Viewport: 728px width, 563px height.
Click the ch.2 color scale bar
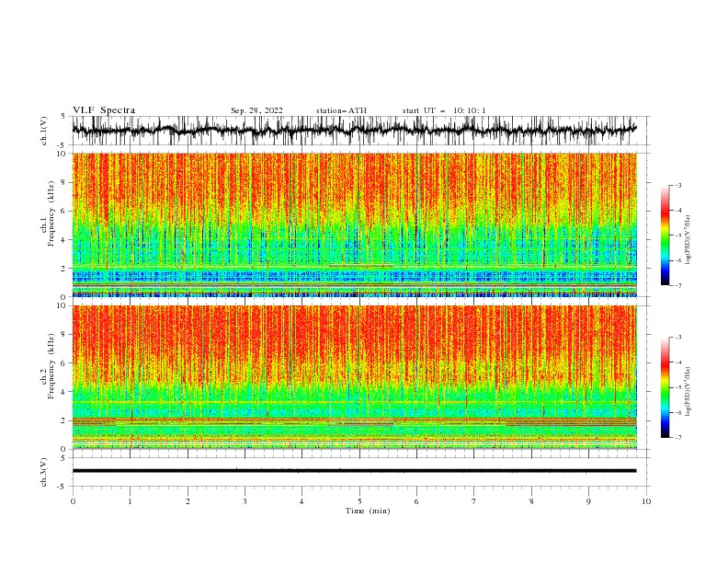click(x=665, y=387)
